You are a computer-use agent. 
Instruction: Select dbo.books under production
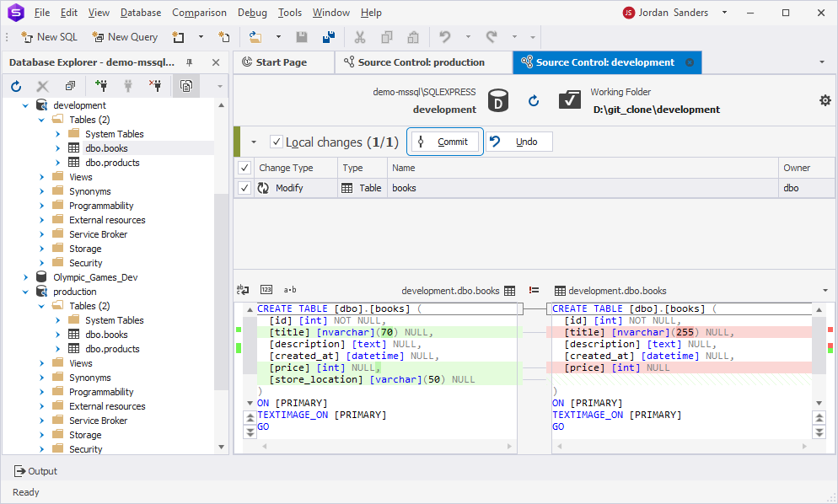pyautogui.click(x=106, y=335)
